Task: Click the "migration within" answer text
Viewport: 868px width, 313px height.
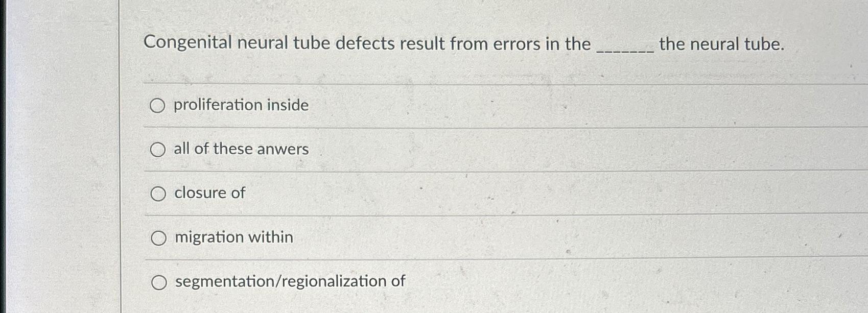Action: [232, 237]
